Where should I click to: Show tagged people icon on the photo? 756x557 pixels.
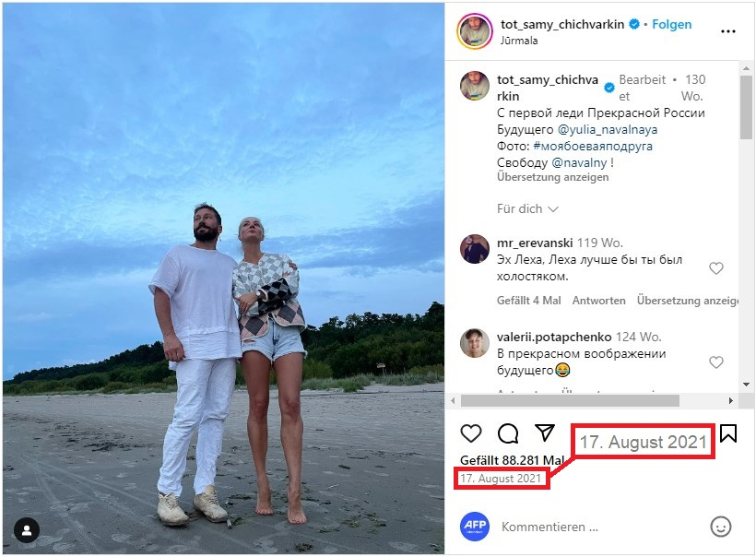pos(27,530)
